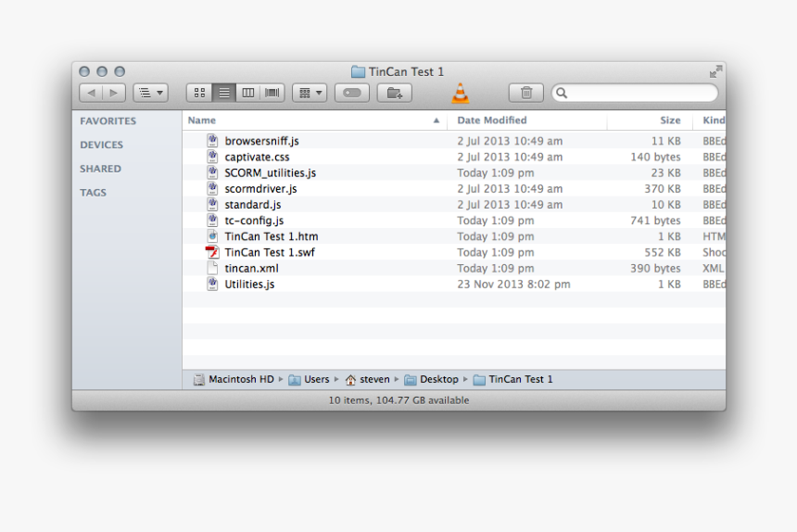Screen dimensions: 797x532
Task: Click in the search field
Action: click(636, 93)
